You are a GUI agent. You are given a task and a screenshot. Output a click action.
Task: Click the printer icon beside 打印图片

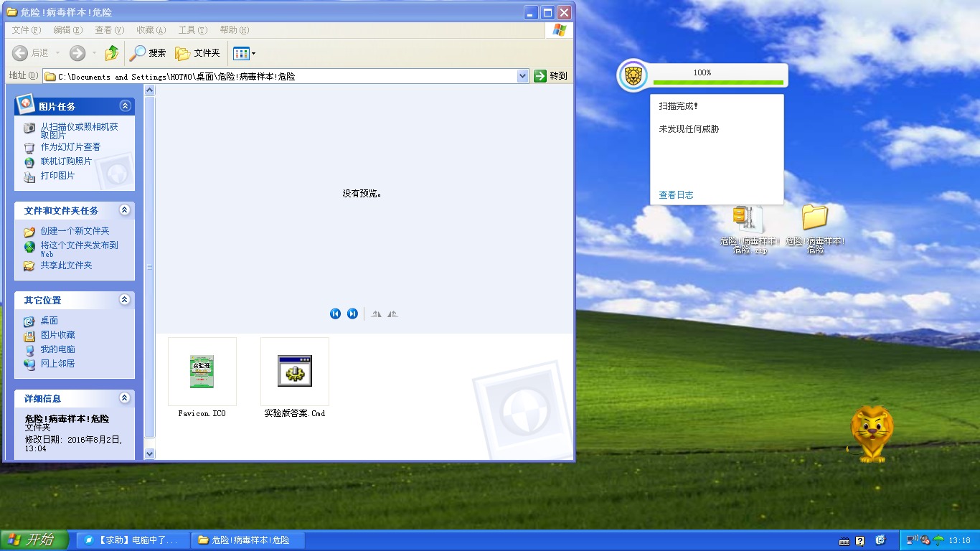pos(29,176)
